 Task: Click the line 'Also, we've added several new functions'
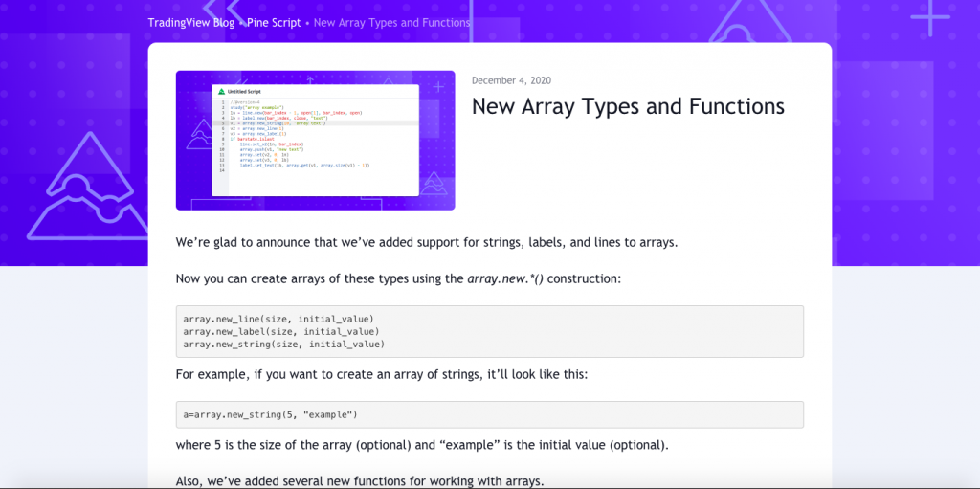[x=360, y=481]
